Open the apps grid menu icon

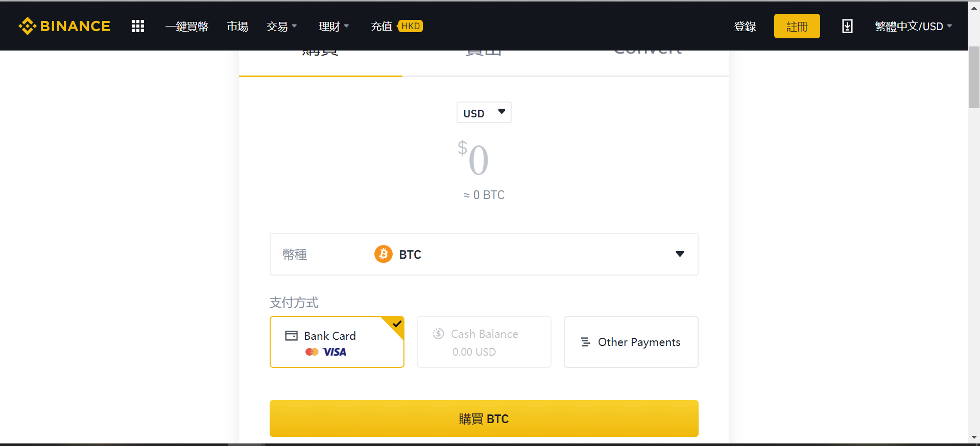[138, 26]
